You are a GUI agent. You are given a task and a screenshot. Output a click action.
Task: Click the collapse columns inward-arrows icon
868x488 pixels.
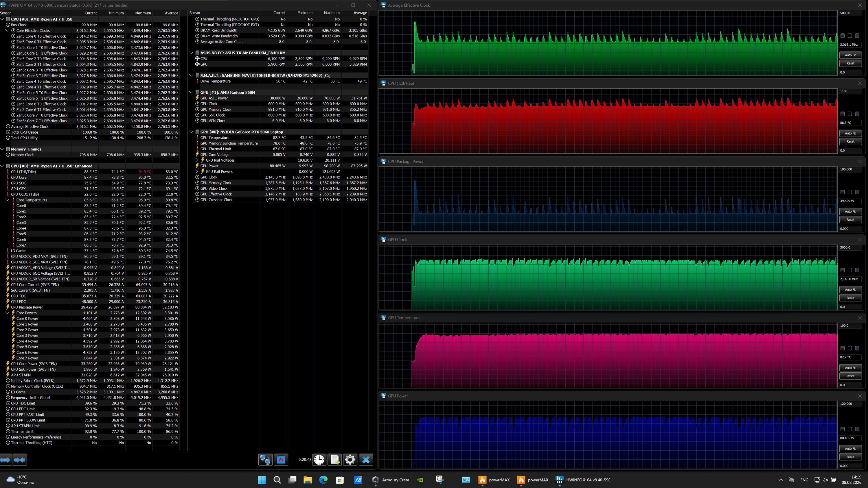pyautogui.click(x=20, y=459)
